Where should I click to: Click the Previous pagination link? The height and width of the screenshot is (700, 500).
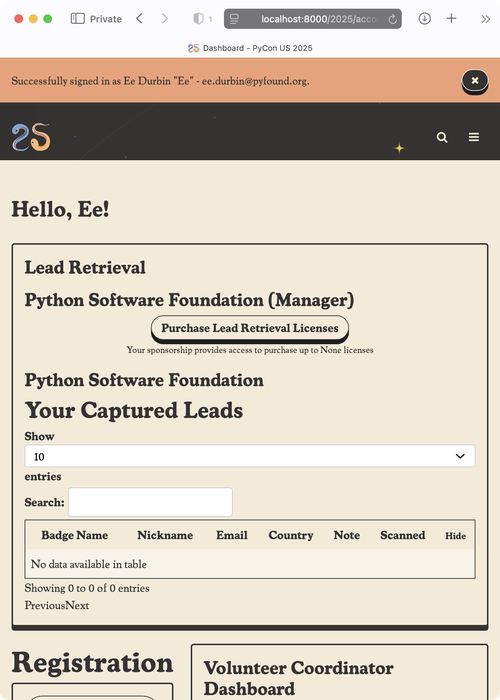[45, 605]
